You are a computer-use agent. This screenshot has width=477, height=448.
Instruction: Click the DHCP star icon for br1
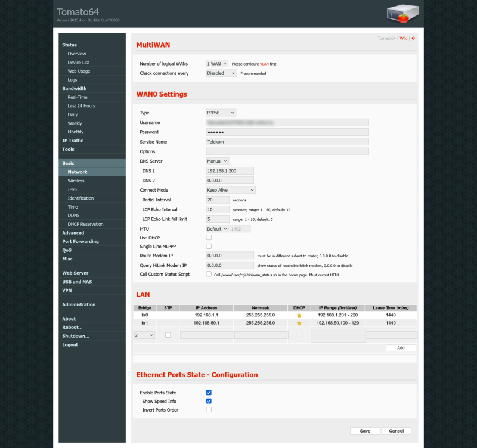point(299,323)
